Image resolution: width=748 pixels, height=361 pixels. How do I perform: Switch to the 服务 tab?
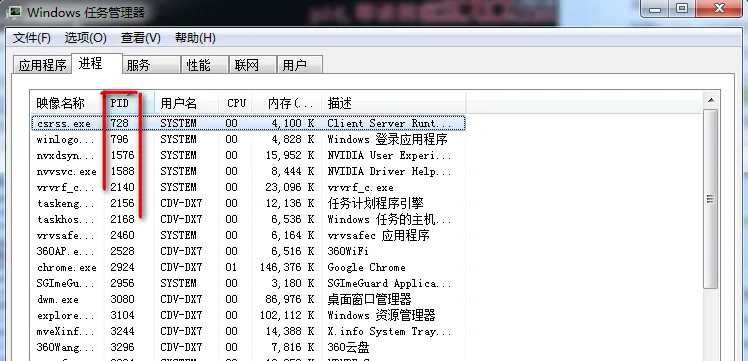(x=151, y=65)
